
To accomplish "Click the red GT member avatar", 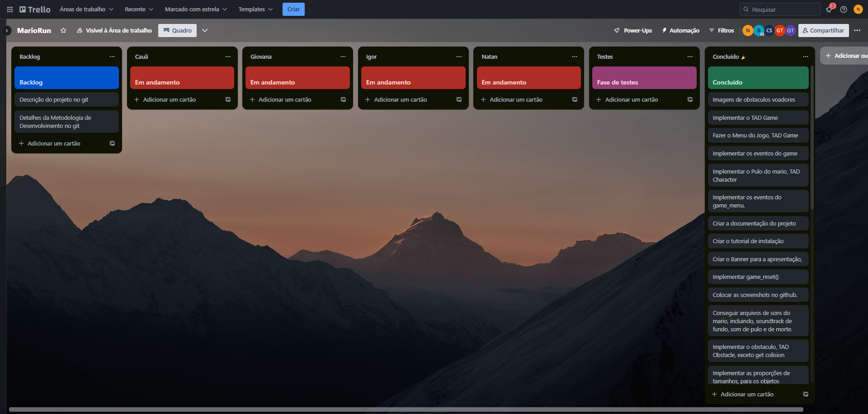I will [x=780, y=30].
